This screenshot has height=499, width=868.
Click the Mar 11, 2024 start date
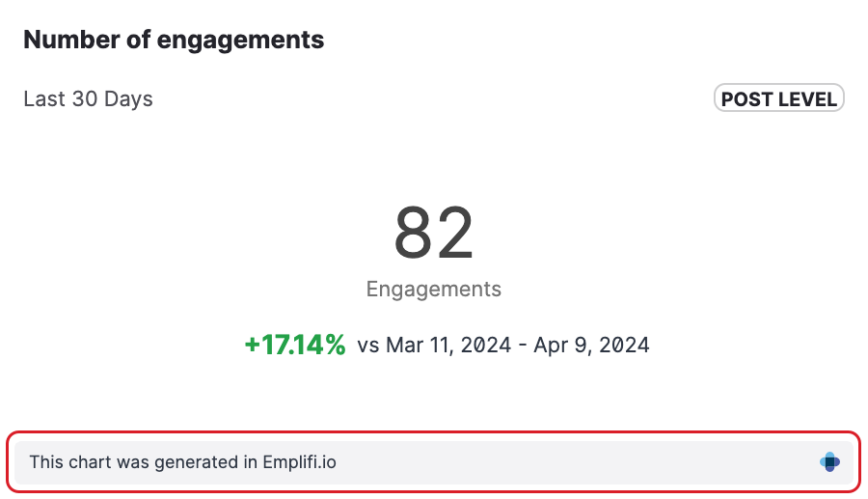point(448,346)
